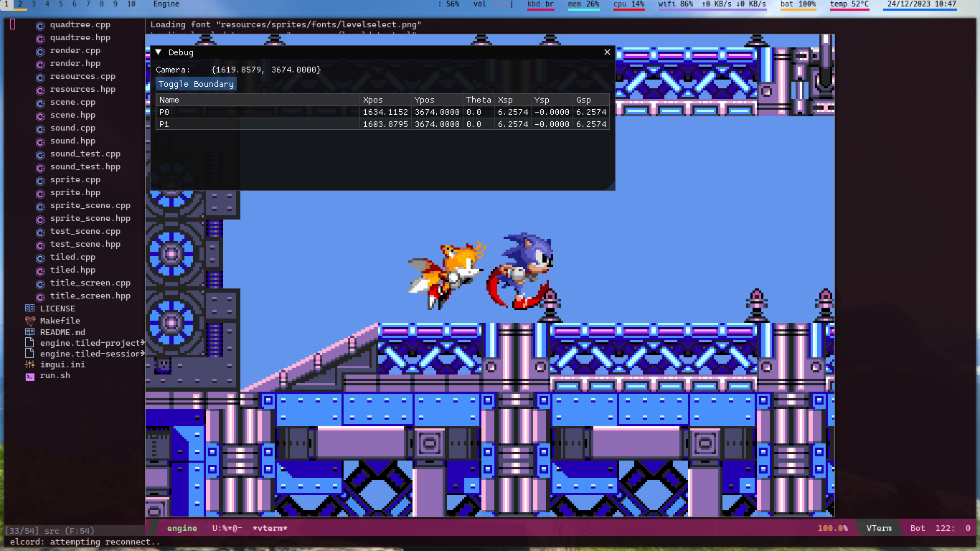The width and height of the screenshot is (980, 551).
Task: Click the Theta column header
Action: (x=479, y=100)
